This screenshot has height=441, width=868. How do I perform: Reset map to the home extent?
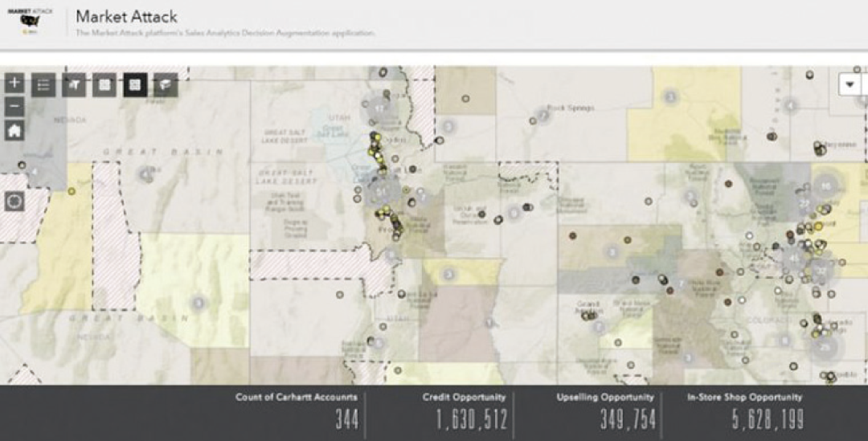[14, 131]
